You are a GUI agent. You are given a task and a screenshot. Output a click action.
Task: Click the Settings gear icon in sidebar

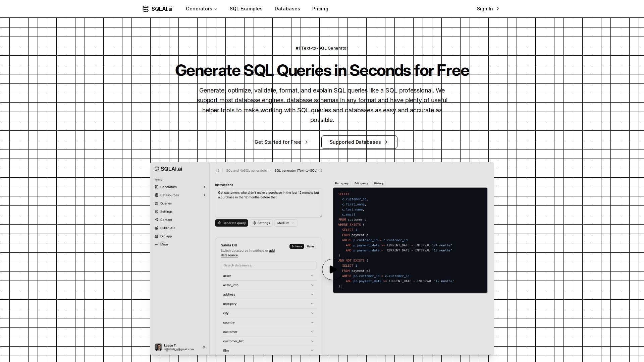[157, 212]
